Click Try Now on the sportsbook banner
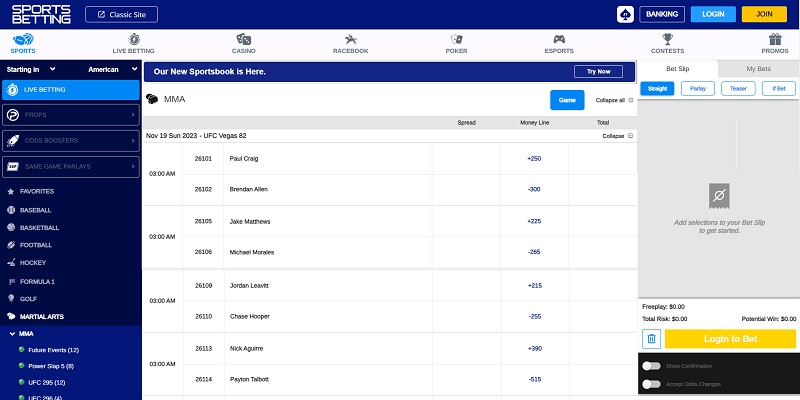Screen dimensions: 800x400 (x=598, y=71)
